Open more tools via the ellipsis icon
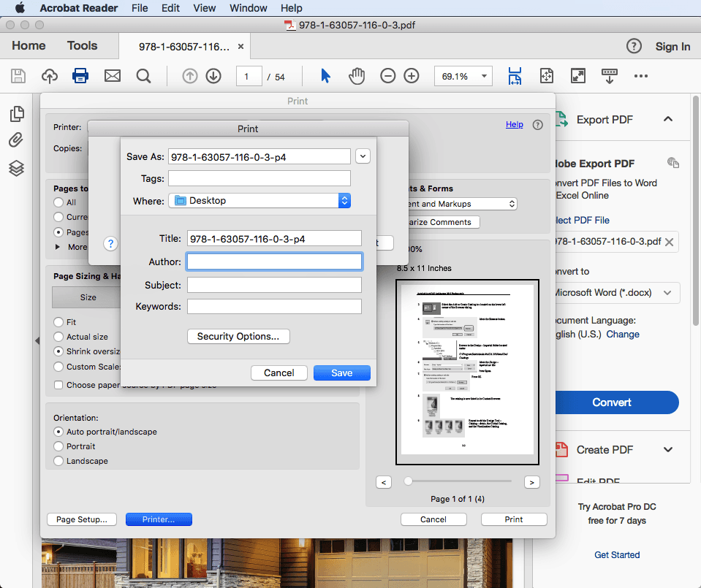The width and height of the screenshot is (701, 588). tap(641, 75)
